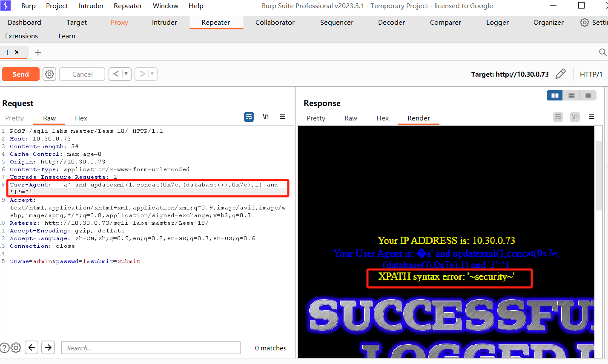Select side-by-side layout view
The image size is (608, 364).
(x=555, y=95)
